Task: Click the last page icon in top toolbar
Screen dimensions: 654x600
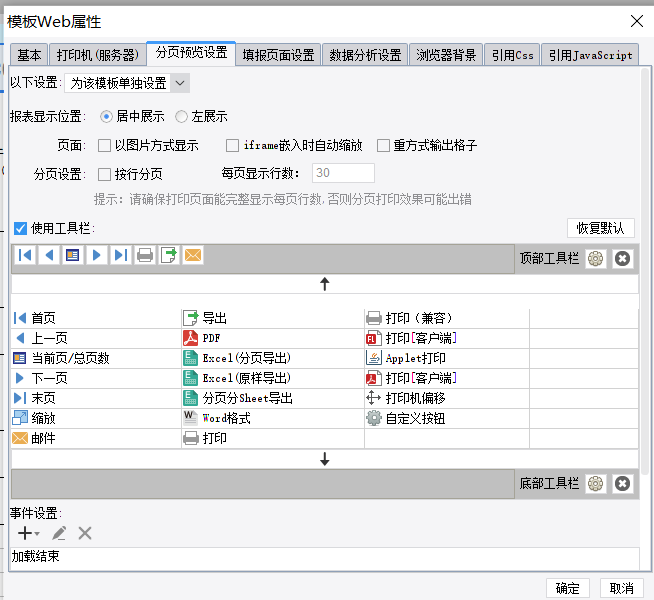Action: [121, 255]
